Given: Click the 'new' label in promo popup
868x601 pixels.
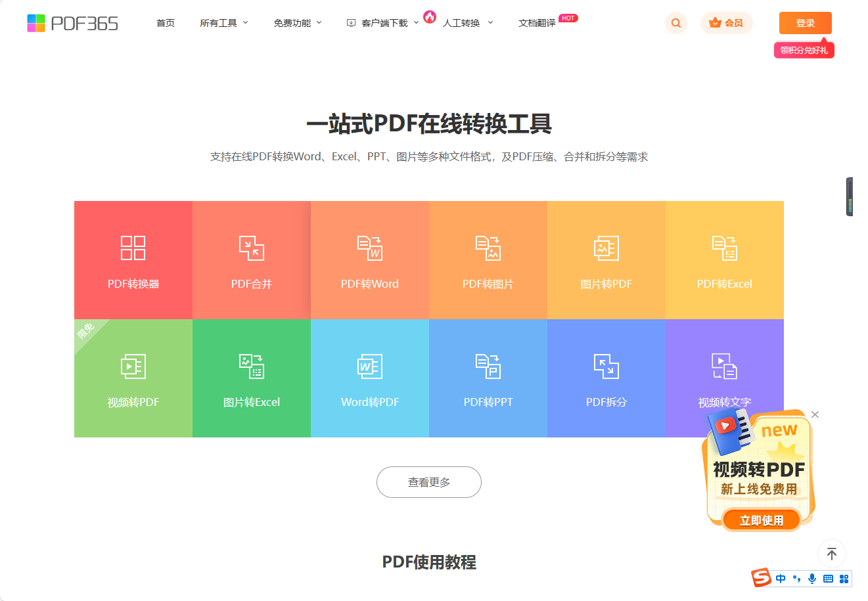Looking at the screenshot, I should point(779,430).
